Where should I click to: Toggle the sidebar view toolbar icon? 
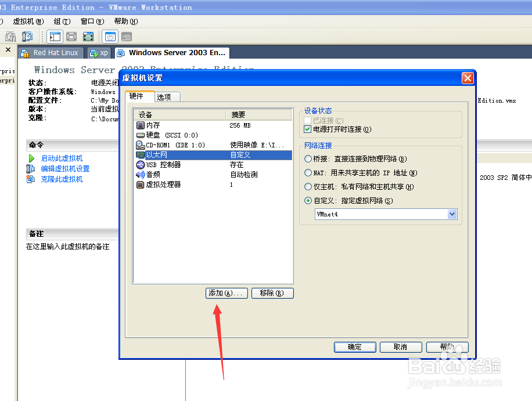(x=55, y=36)
